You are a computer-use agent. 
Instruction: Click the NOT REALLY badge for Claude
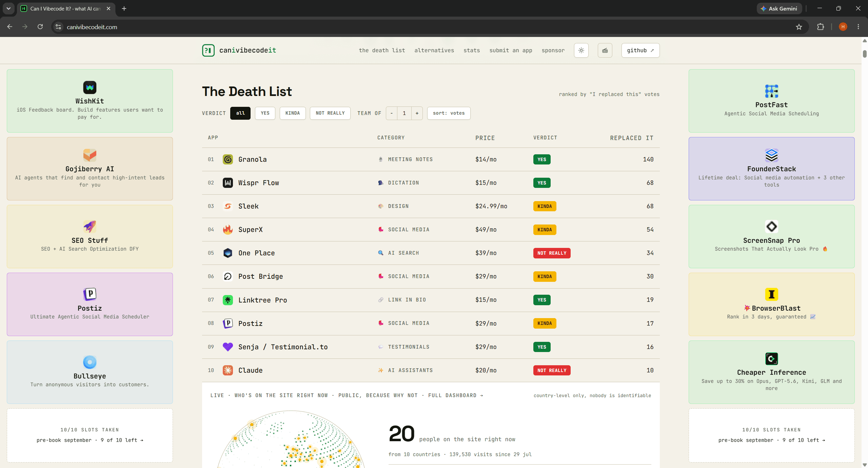[552, 370]
